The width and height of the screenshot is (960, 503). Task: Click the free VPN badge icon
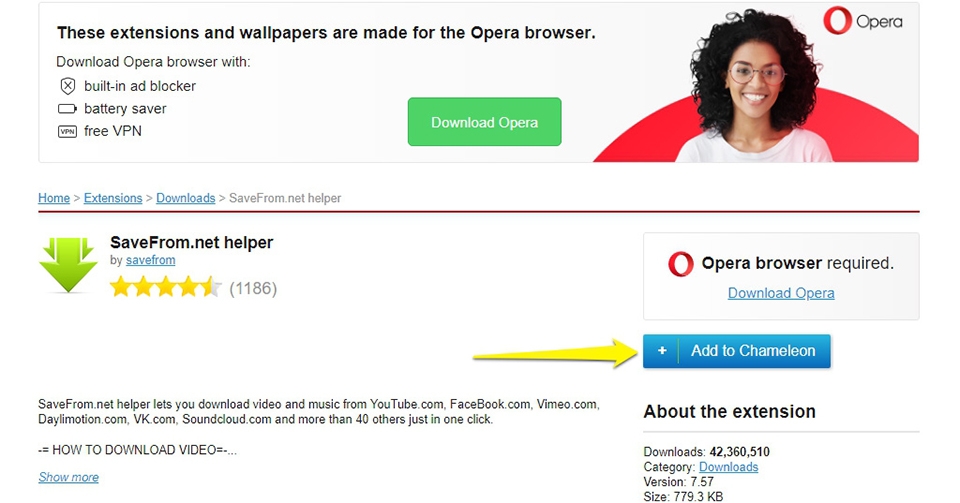(67, 132)
